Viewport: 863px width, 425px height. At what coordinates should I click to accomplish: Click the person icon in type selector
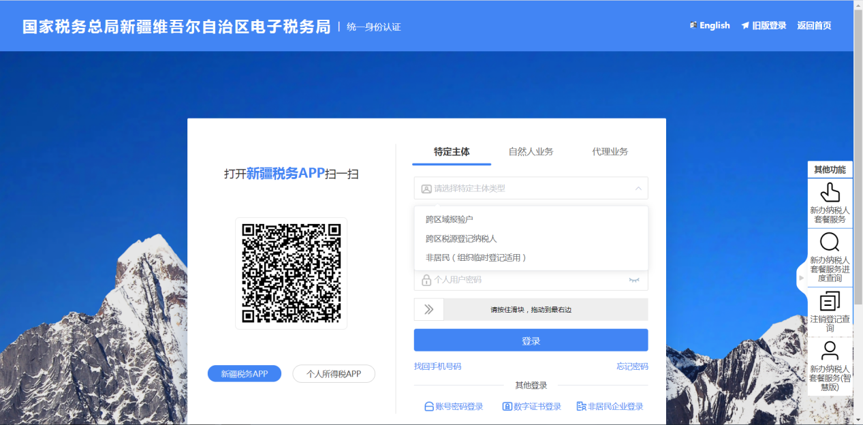pyautogui.click(x=426, y=189)
